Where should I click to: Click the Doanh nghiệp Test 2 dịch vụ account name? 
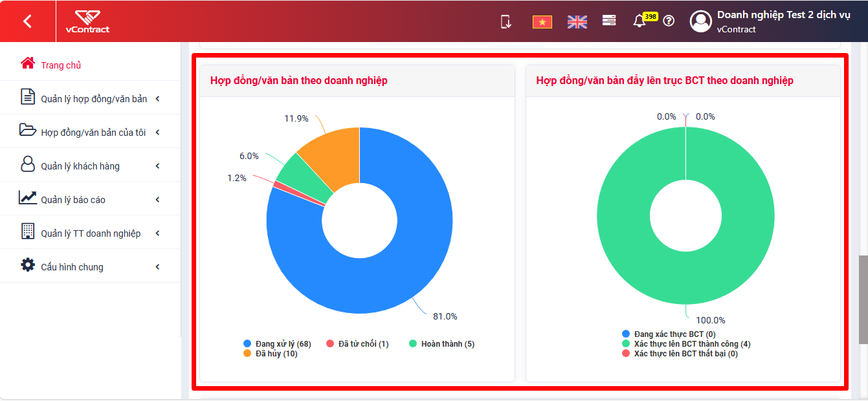(x=783, y=15)
